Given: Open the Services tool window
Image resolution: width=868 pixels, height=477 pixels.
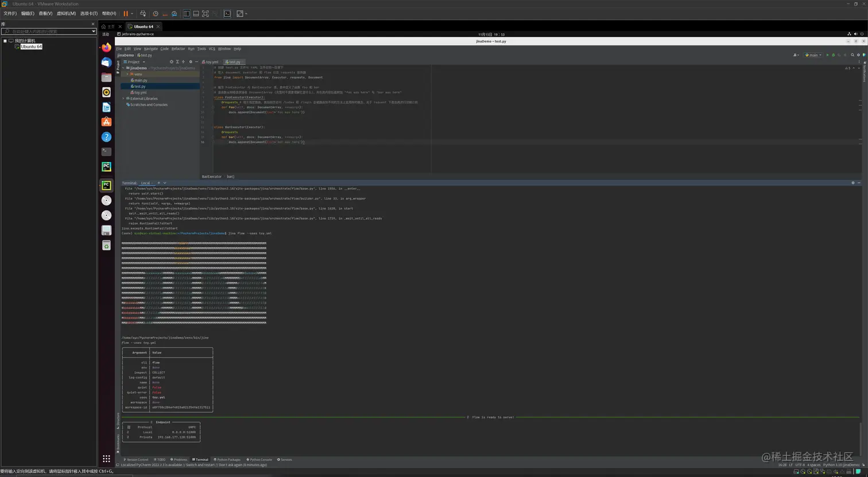Looking at the screenshot, I should tap(285, 460).
